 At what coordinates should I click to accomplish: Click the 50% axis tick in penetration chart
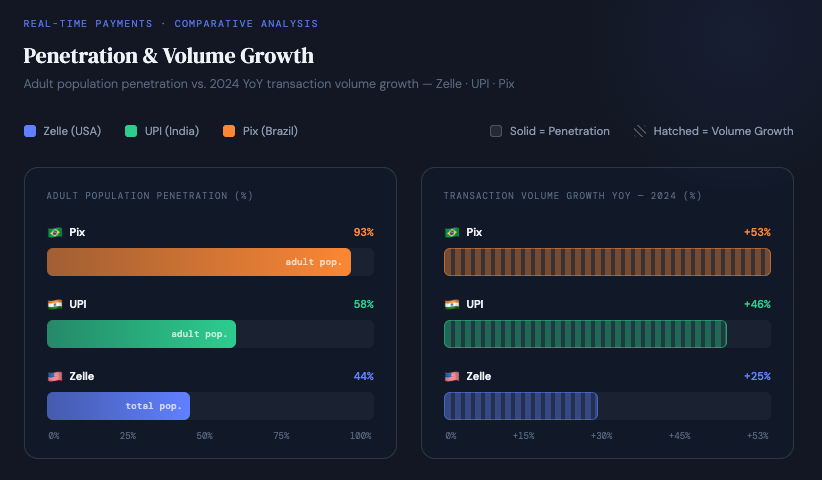click(x=204, y=436)
